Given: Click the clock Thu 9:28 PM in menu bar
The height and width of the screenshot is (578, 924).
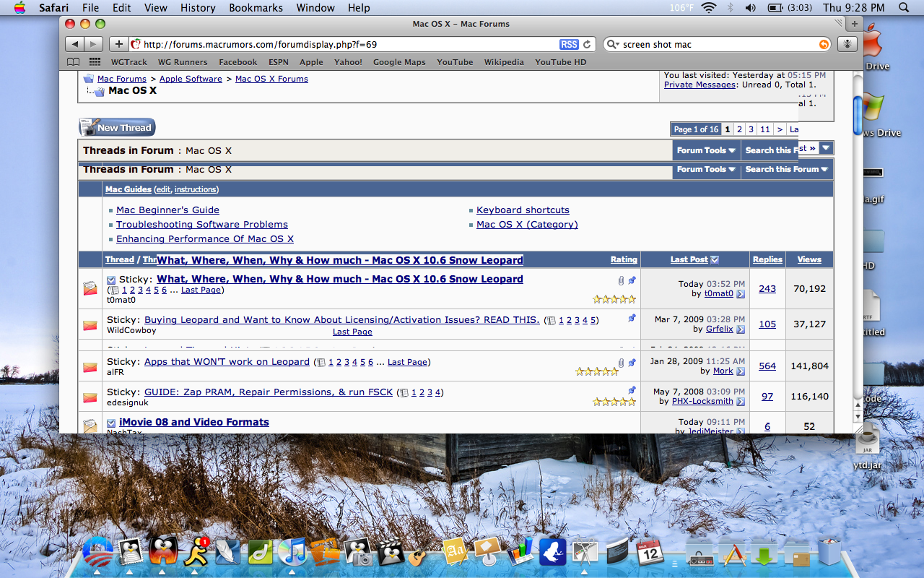Looking at the screenshot, I should coord(854,8).
